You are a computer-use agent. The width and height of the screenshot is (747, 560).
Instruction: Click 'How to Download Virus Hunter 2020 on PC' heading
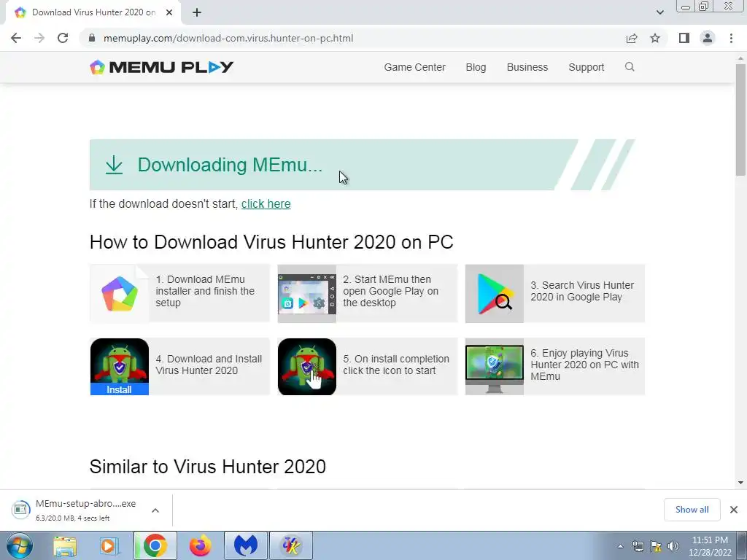pos(271,242)
